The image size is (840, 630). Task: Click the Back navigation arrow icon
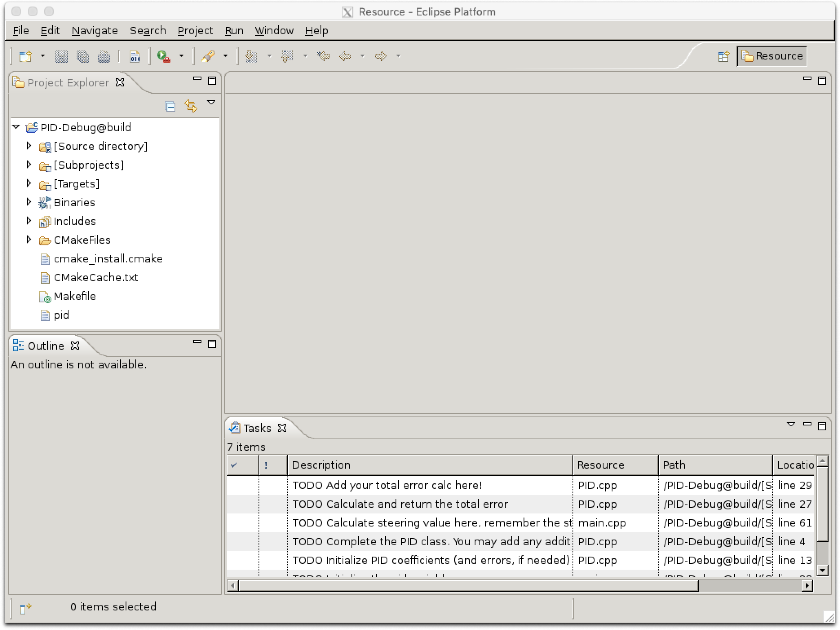click(x=345, y=56)
